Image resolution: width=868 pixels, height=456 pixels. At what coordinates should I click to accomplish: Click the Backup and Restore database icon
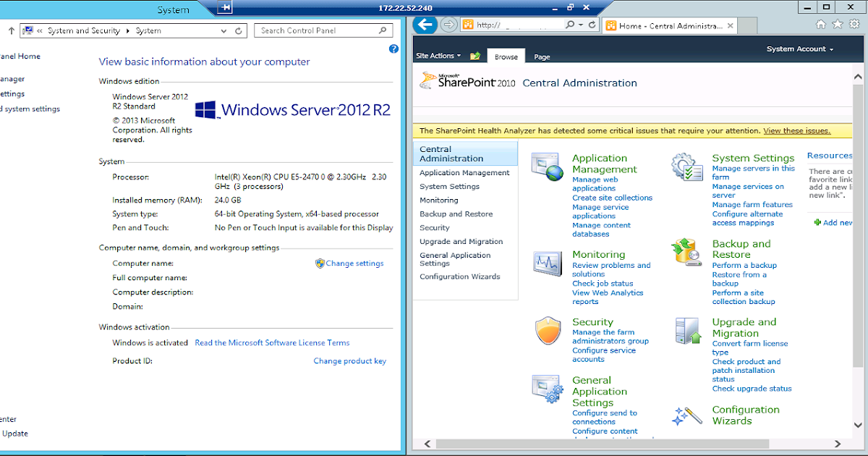click(686, 252)
